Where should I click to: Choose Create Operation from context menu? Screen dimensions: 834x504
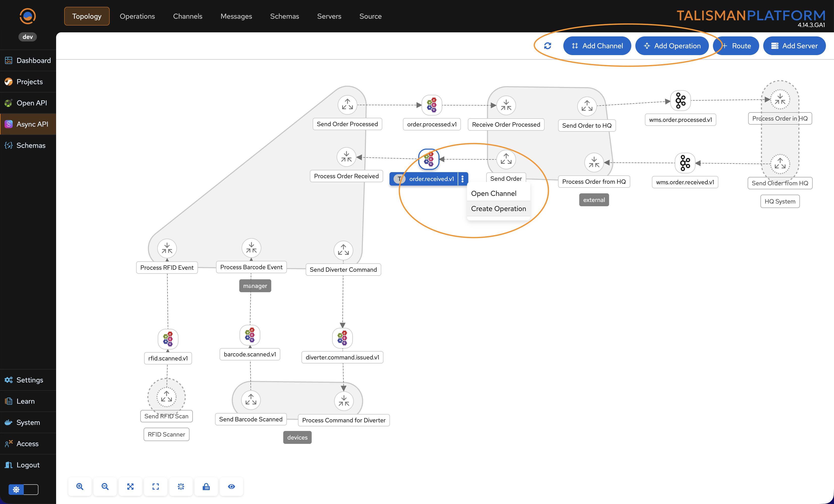click(x=498, y=209)
